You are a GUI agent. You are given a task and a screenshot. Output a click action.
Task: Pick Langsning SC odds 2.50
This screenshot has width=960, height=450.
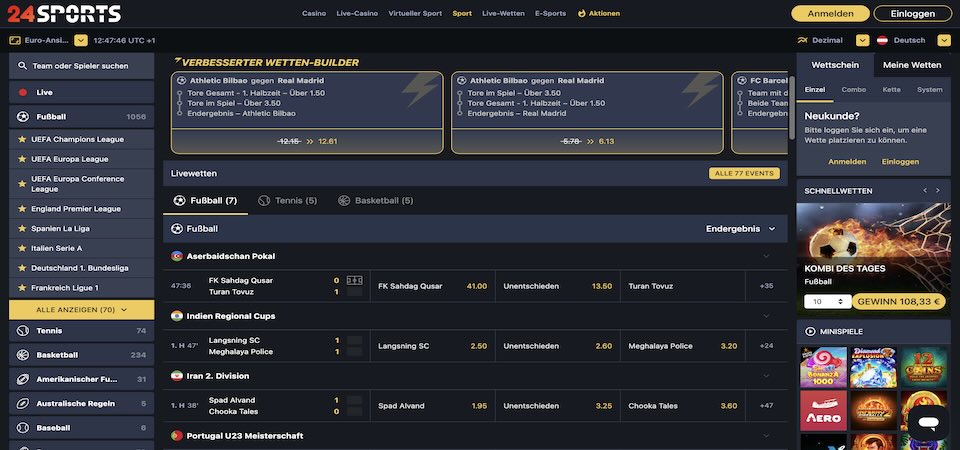(432, 346)
